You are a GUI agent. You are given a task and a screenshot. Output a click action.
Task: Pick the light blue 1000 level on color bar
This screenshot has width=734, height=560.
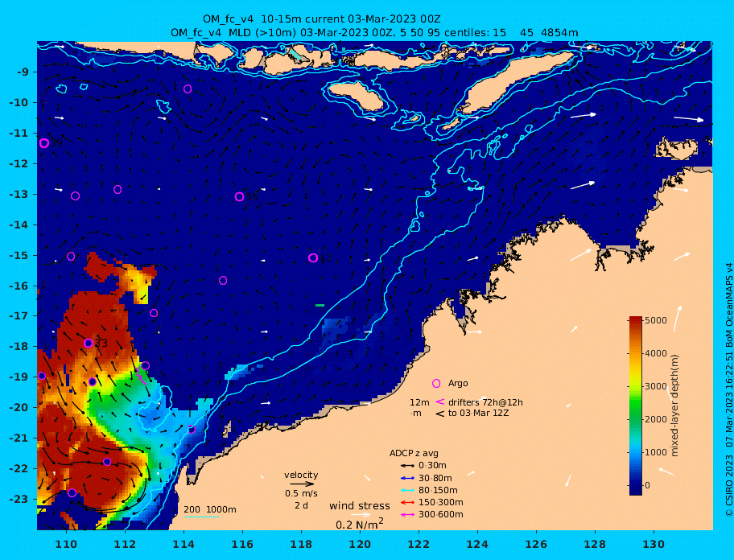point(636,452)
